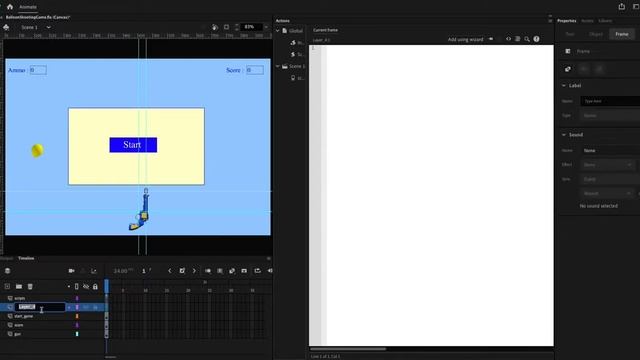Screen dimensions: 640x360
Task: Click the scripts layer purple color swatch
Action: tap(77, 298)
